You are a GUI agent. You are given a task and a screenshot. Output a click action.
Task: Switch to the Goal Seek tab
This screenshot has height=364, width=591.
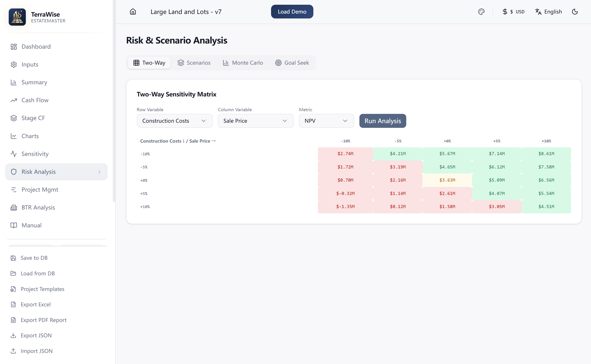(292, 63)
